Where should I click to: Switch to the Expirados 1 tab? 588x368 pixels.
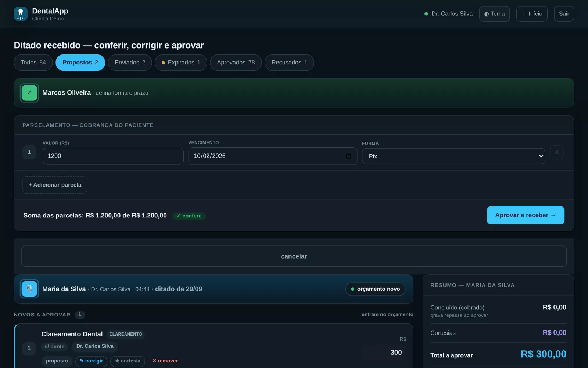181,63
